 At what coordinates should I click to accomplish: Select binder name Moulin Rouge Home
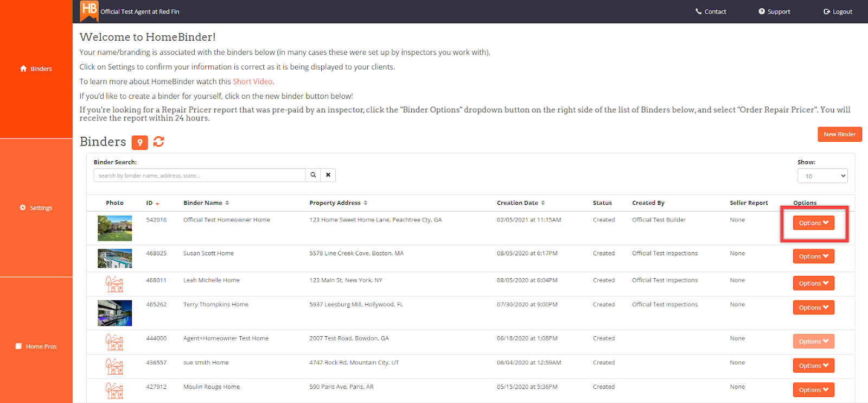coord(212,387)
